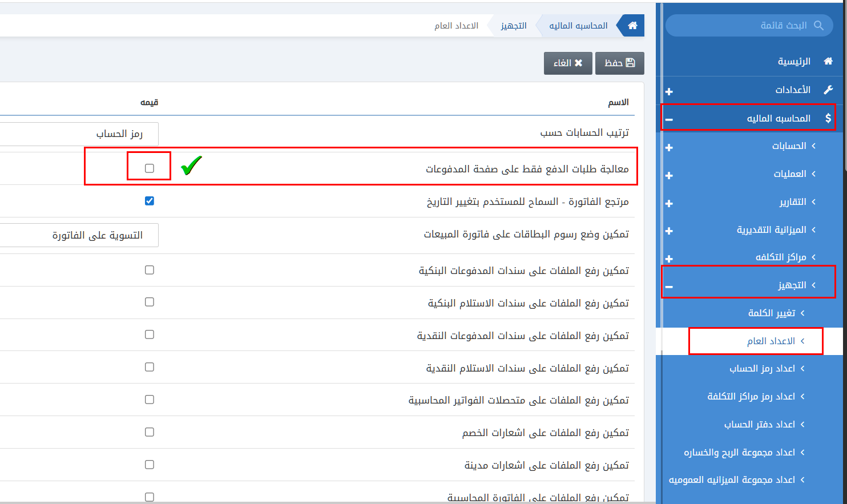Enable file upload on سندات المدفوعات النقدية

click(150, 334)
